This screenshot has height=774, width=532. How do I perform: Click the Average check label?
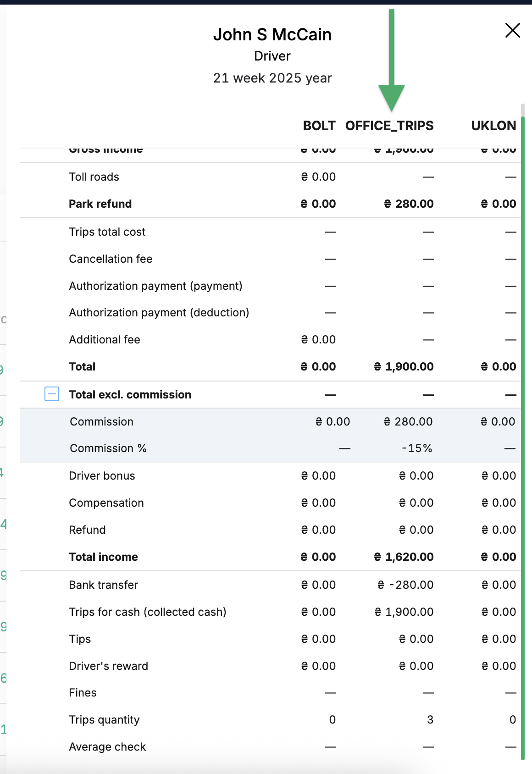point(108,747)
